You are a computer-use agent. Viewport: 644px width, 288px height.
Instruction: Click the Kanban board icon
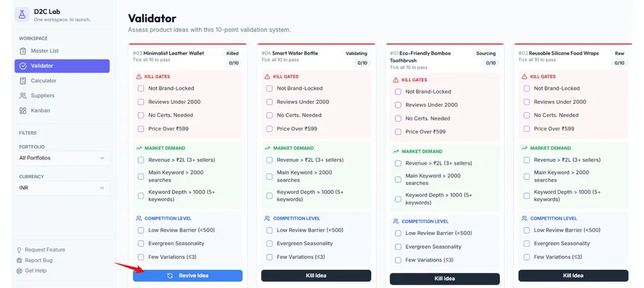click(23, 111)
